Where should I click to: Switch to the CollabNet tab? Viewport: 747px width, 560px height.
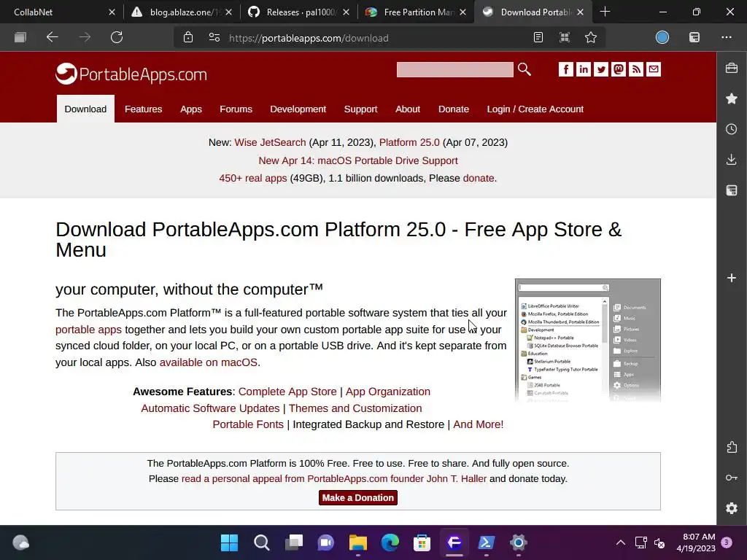tap(59, 12)
